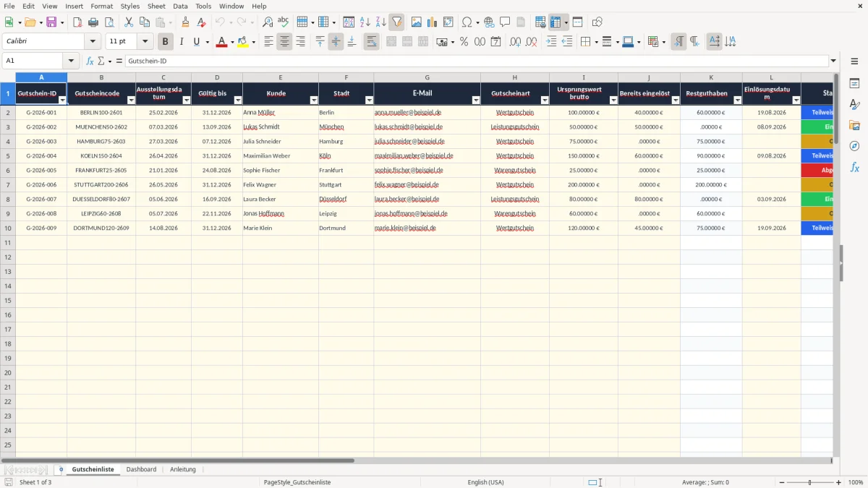The image size is (868, 488).
Task: Toggle Italic formatting button
Action: [182, 42]
